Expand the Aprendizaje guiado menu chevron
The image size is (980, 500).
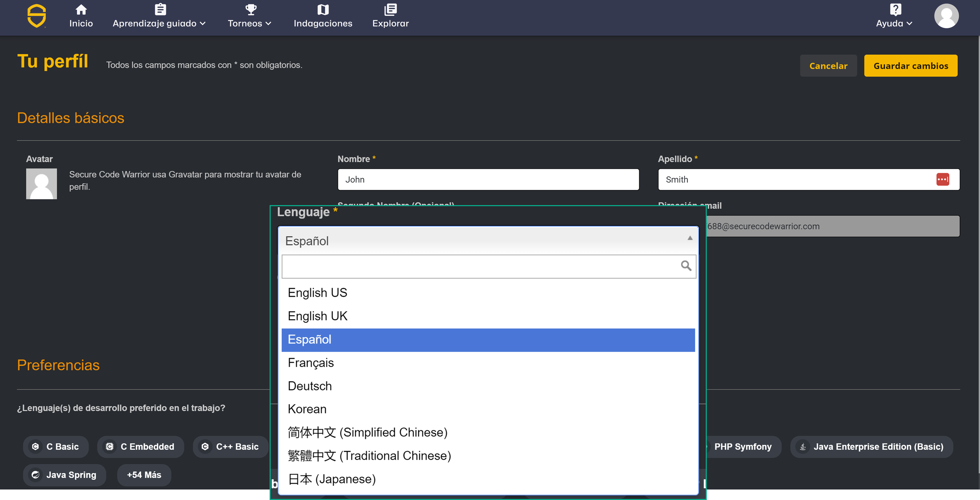[x=203, y=24]
